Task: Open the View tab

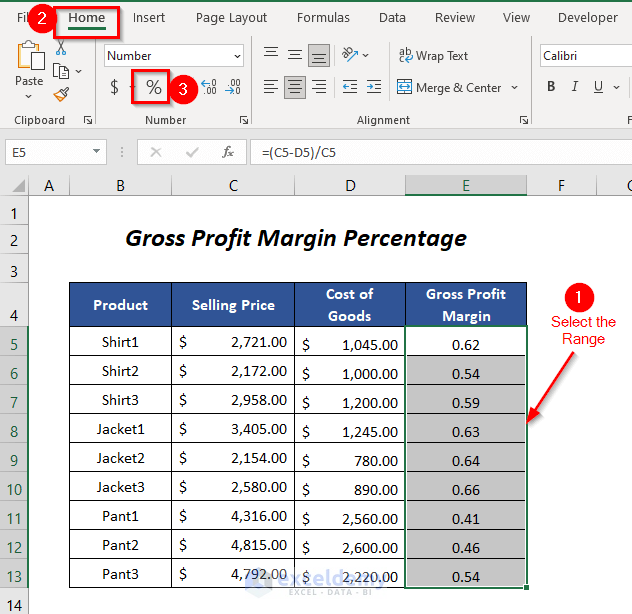Action: point(516,18)
